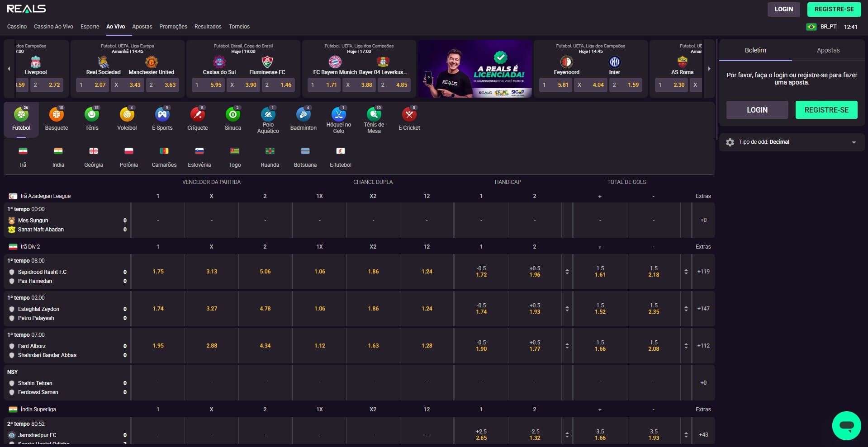Open the Apostas top menu item
Image resolution: width=868 pixels, height=447 pixels.
pos(142,27)
